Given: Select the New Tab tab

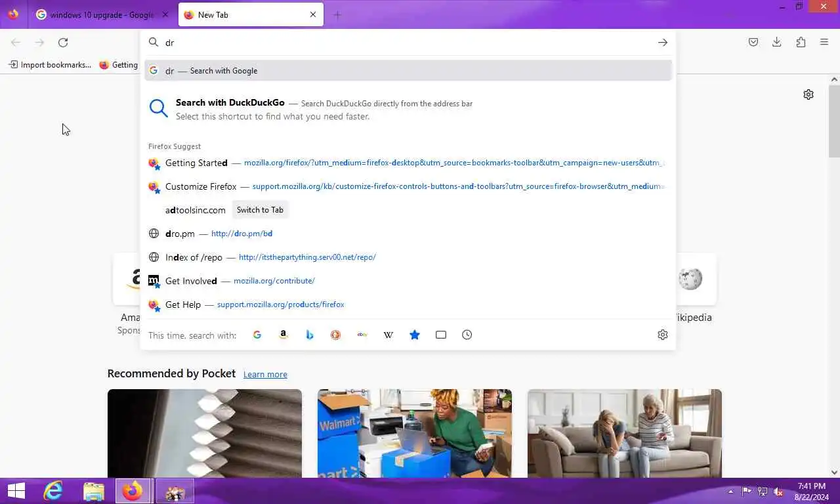Looking at the screenshot, I should click(251, 14).
